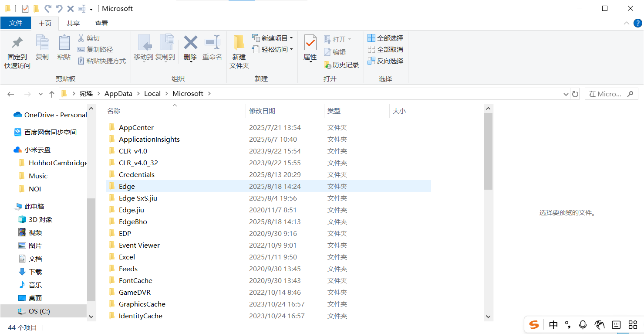Navigate to Local in breadcrumb
The width and height of the screenshot is (644, 334).
coord(152,94)
